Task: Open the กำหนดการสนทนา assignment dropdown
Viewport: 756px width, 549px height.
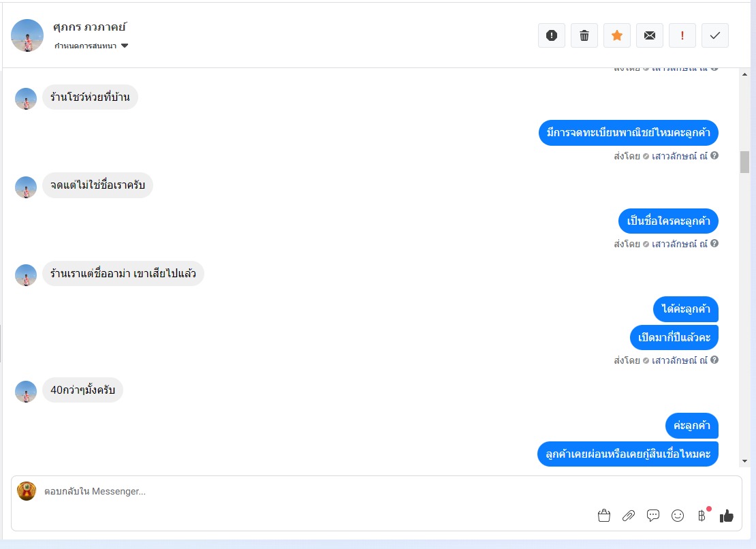Action: point(91,46)
